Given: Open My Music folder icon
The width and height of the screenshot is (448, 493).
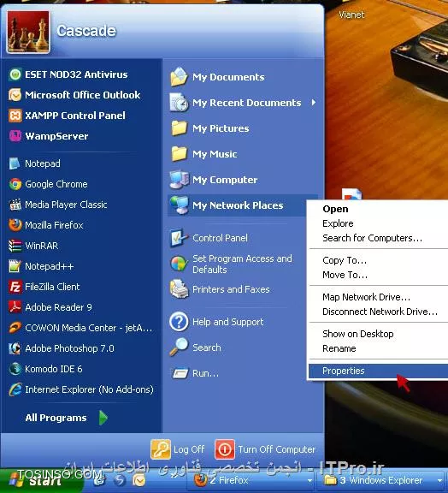Looking at the screenshot, I should 179,154.
